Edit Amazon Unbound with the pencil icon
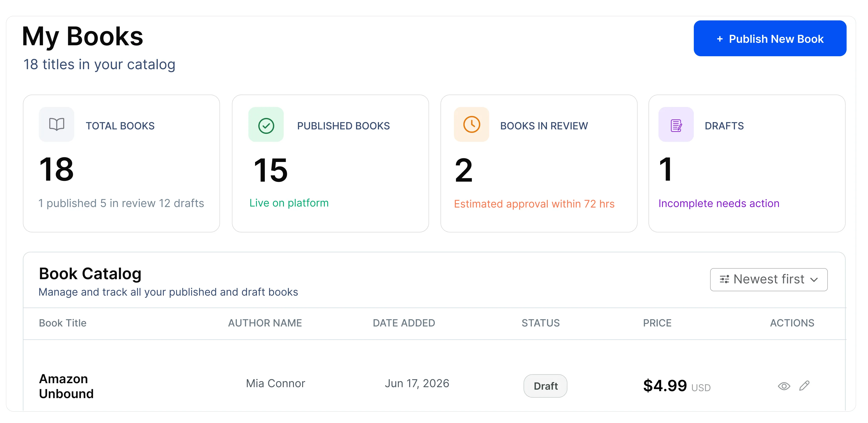Screen dimensions: 868x423 pos(804,386)
